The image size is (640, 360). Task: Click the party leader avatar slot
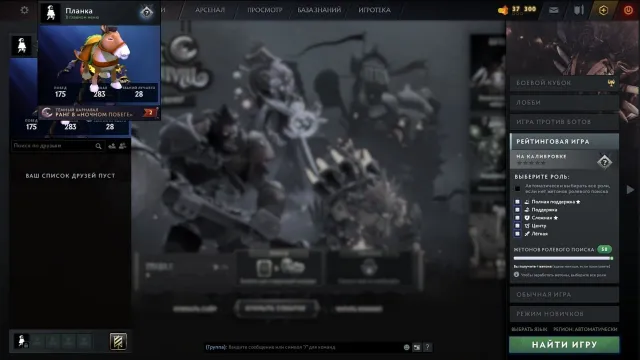coord(22,341)
